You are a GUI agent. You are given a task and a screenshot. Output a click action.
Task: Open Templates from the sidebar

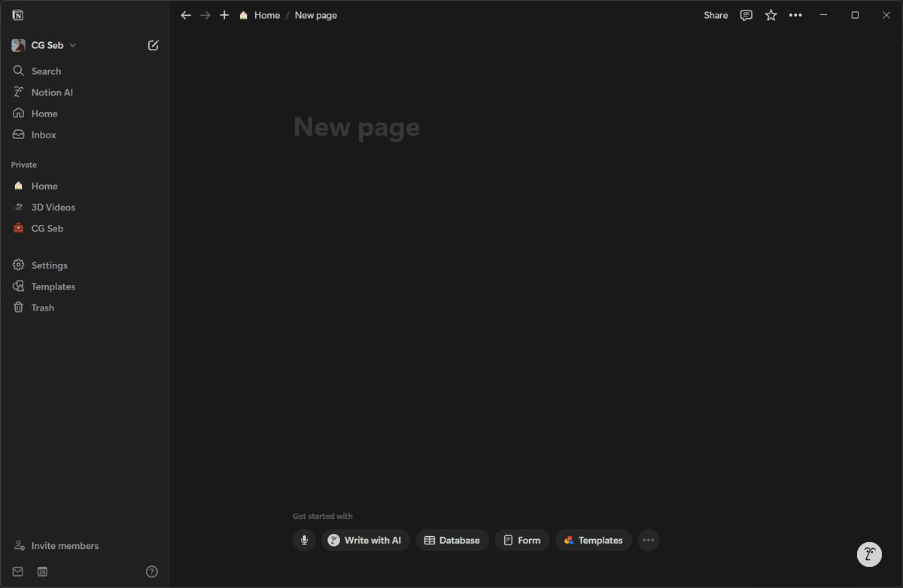coord(84,286)
